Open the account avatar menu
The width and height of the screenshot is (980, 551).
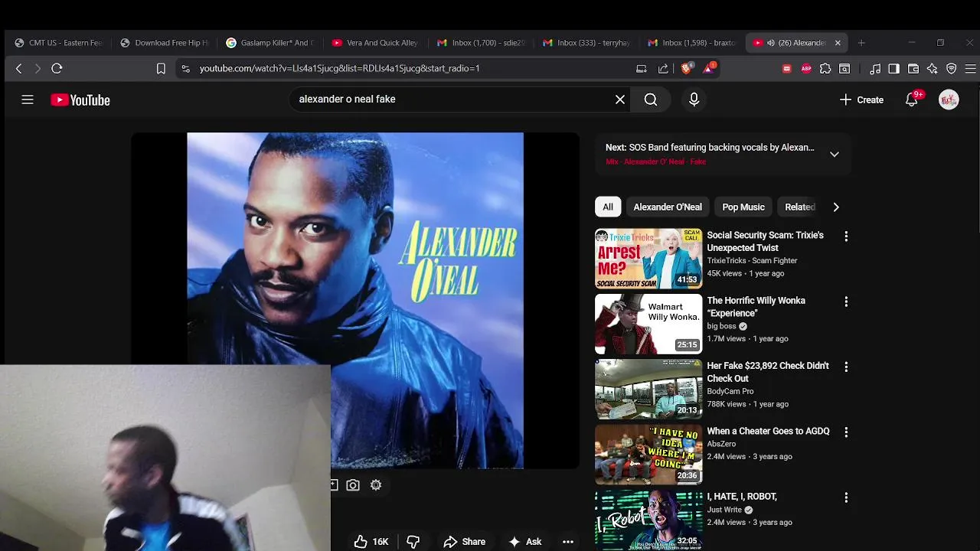pos(949,99)
